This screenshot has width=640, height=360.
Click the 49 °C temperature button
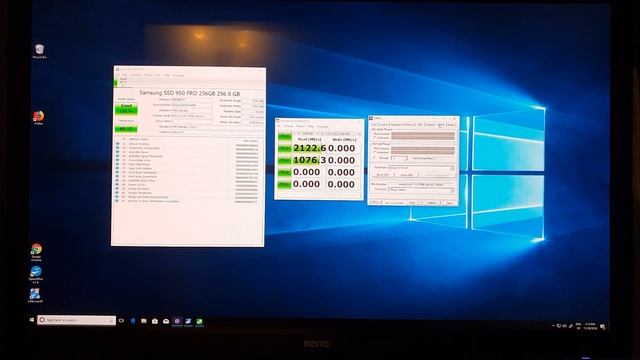click(126, 129)
